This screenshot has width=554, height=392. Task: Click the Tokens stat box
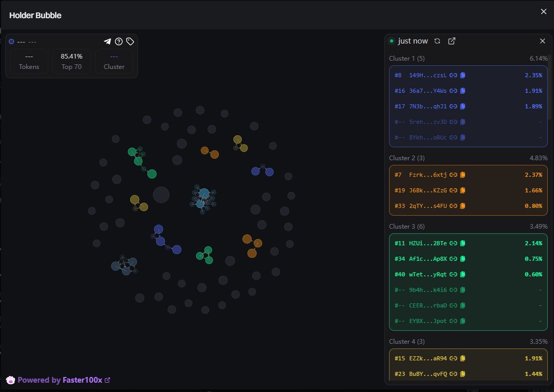(29, 62)
